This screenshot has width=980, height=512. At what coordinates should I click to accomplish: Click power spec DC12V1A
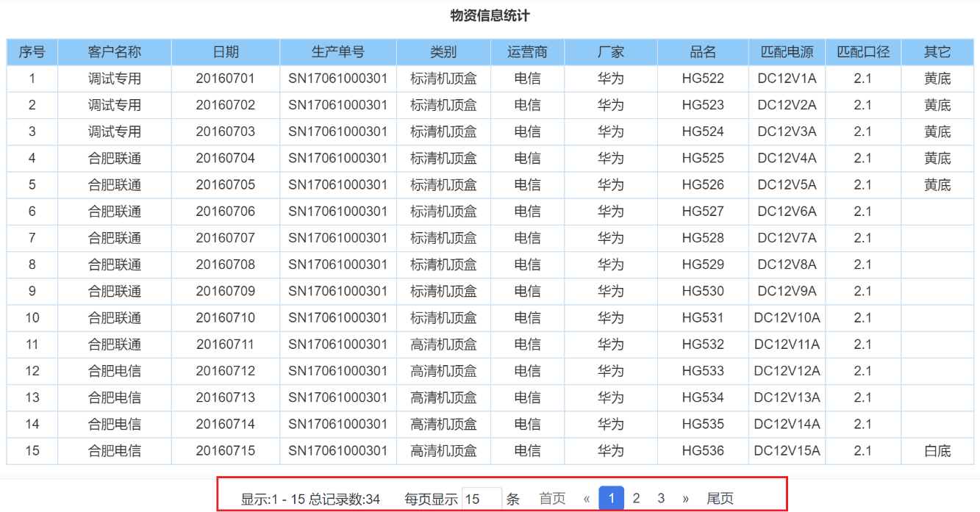[787, 79]
